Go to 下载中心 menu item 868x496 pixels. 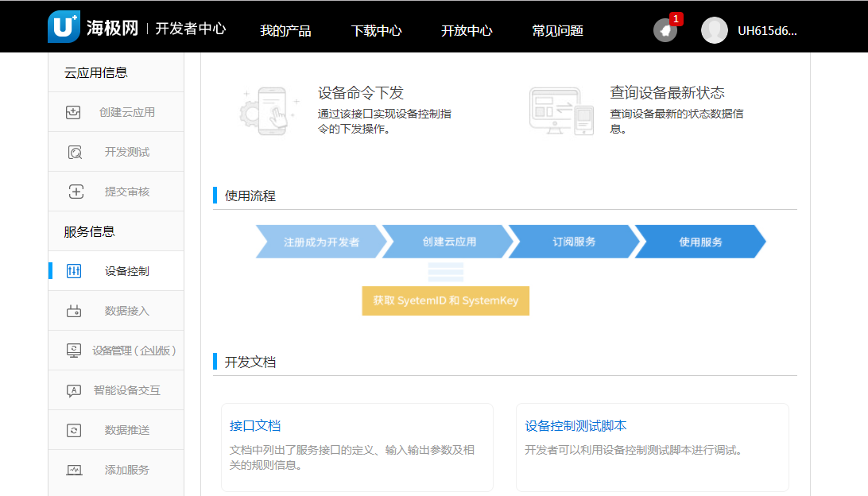[376, 31]
